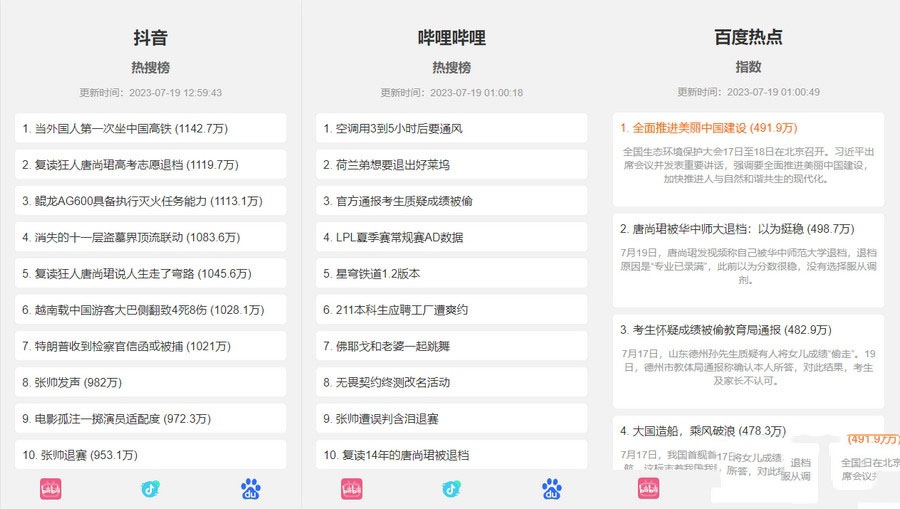Click the 张帅退赛 (953.1万) entry
This screenshot has width=900, height=509.
point(150,454)
